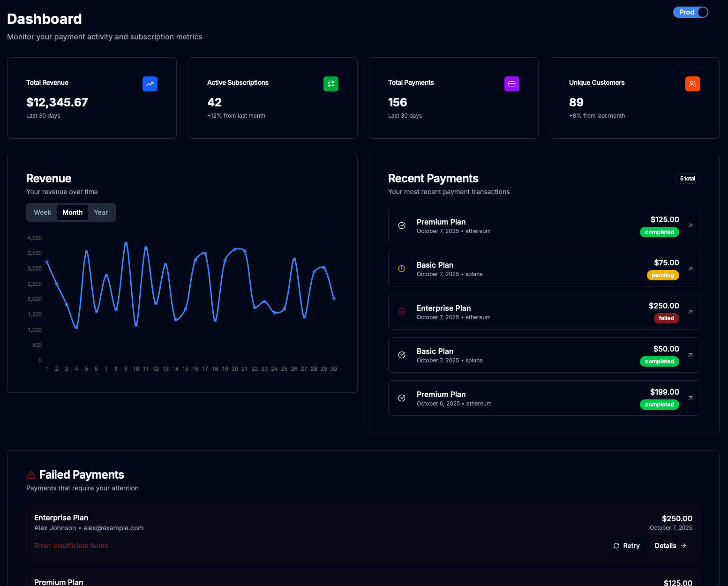The width and height of the screenshot is (728, 586).
Task: Click the checkmark icon on the $50 Basic Plan
Action: 402,355
